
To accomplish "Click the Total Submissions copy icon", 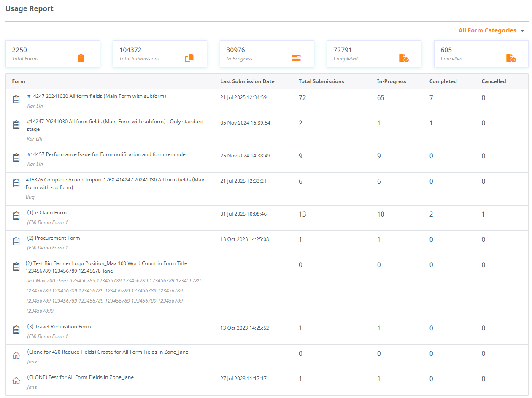I will 189,58.
